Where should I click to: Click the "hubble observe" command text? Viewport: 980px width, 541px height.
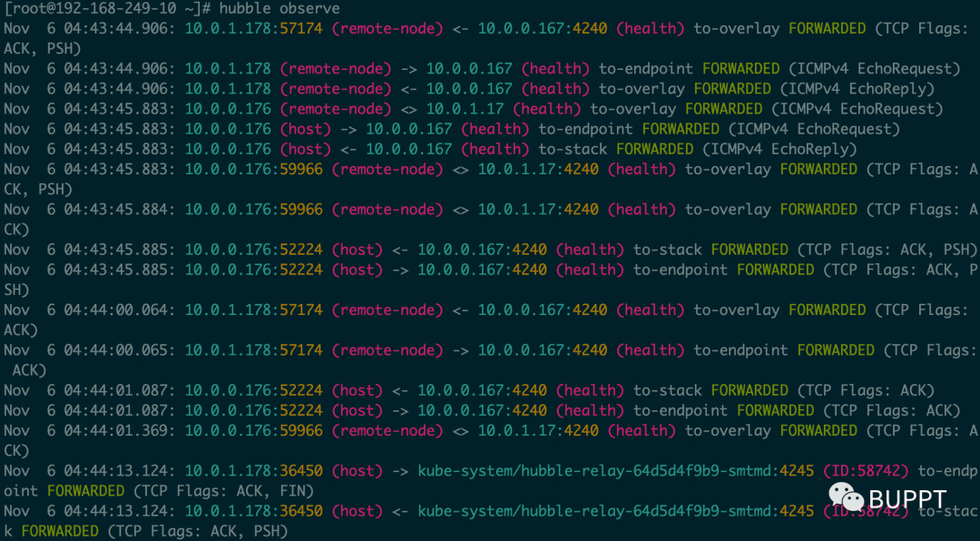(x=279, y=9)
